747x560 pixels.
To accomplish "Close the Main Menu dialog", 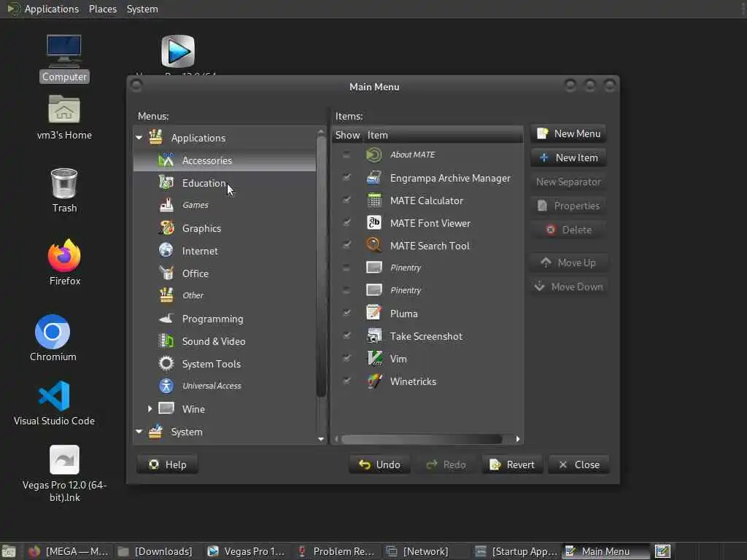I will click(578, 464).
